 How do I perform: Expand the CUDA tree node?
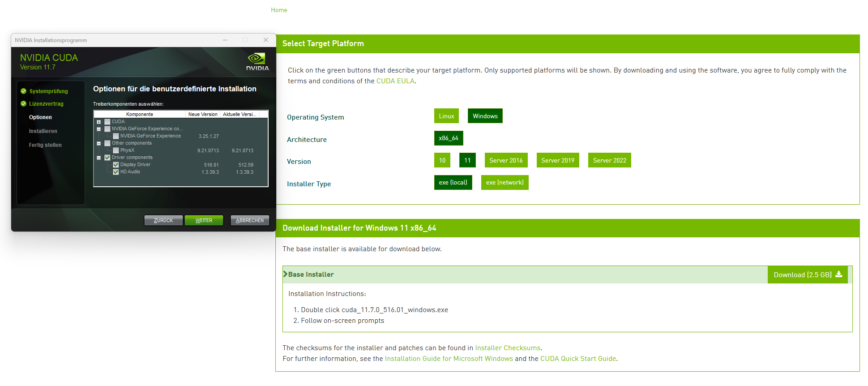pyautogui.click(x=99, y=122)
